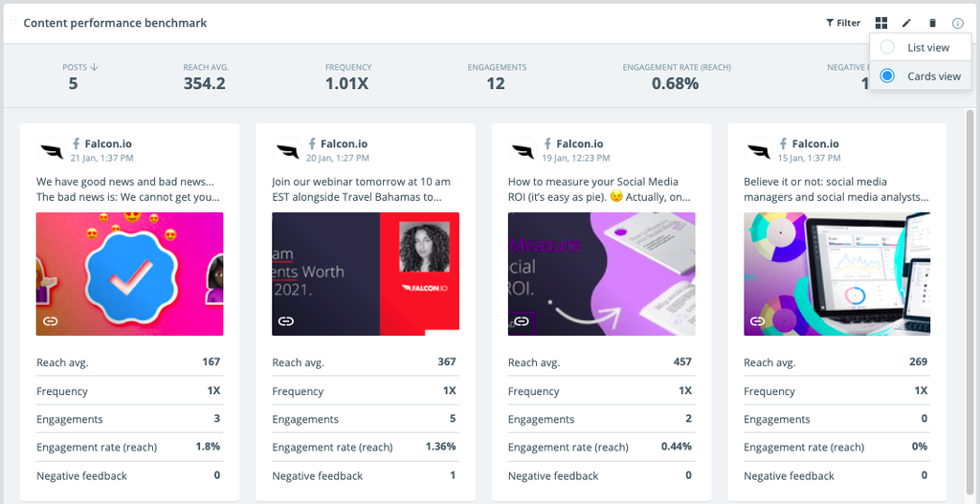Open the dashboard screenshot post thumbnail
Viewport: 980px width, 504px height.
[x=836, y=274]
